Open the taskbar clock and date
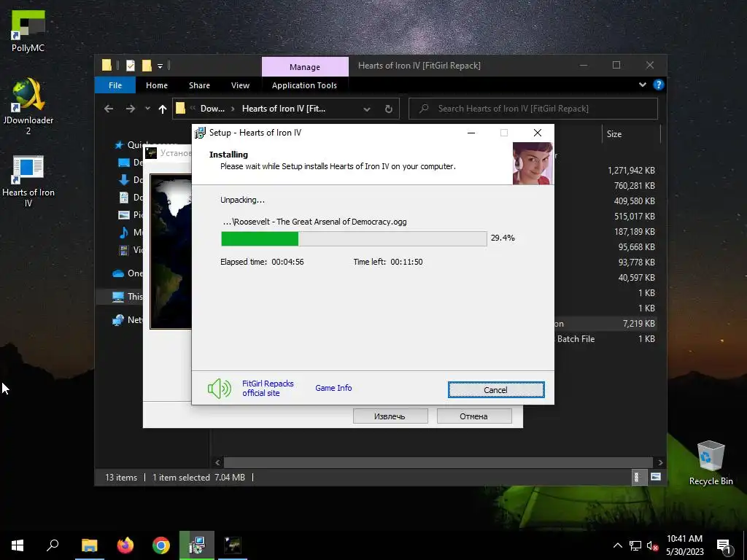Screen dimensions: 747x560 pyautogui.click(x=684, y=545)
